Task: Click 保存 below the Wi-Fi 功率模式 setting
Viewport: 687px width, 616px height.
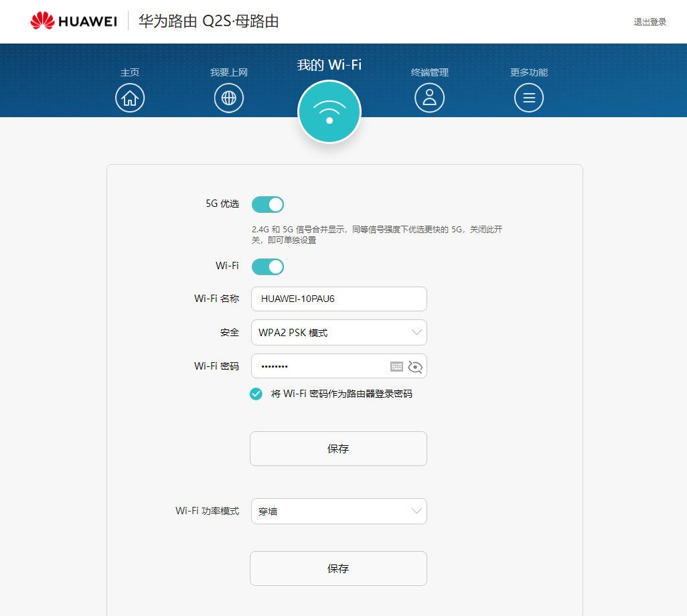Action: point(338,568)
